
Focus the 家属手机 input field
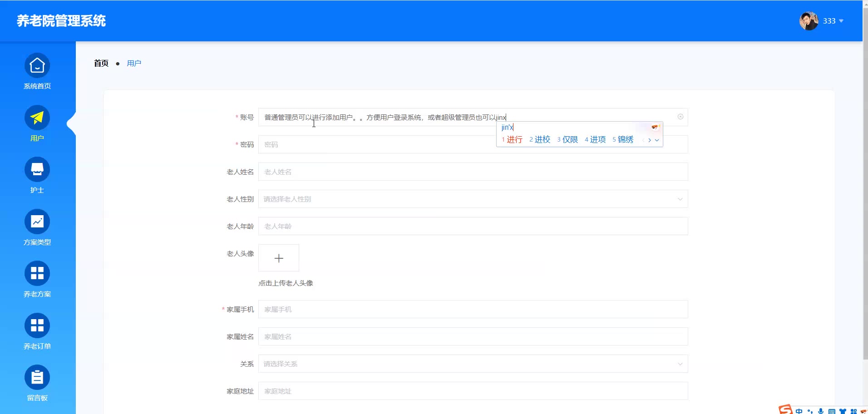tap(473, 310)
